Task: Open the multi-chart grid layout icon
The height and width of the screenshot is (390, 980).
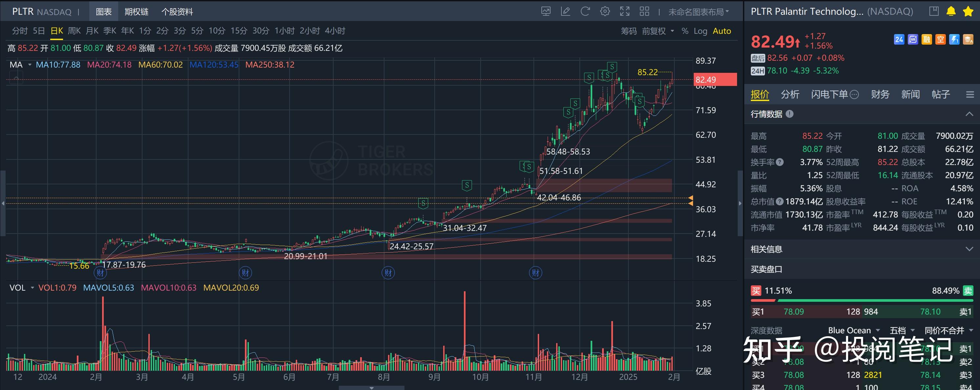Action: [x=644, y=11]
